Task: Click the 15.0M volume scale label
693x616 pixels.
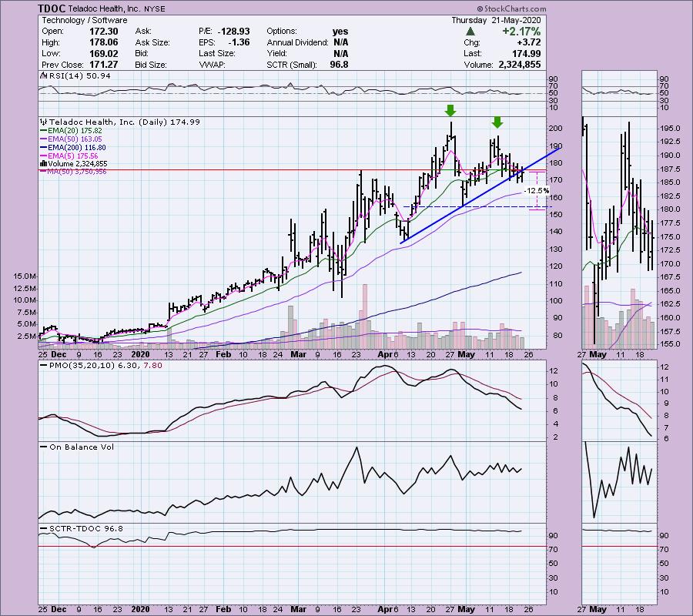Action: coord(25,276)
